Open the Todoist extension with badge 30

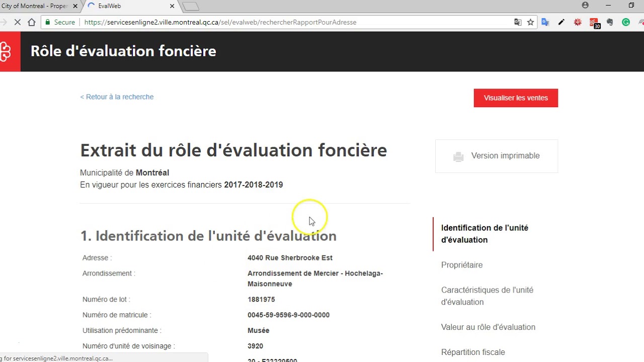594,23
